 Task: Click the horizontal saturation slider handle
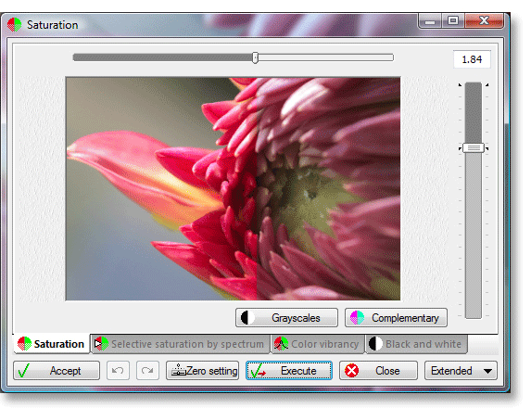256,57
